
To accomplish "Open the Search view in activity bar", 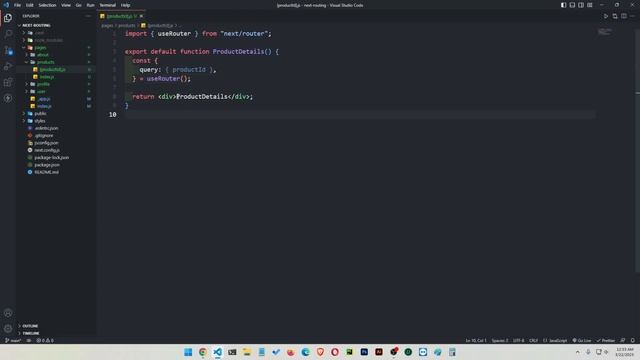I will pos(8,34).
